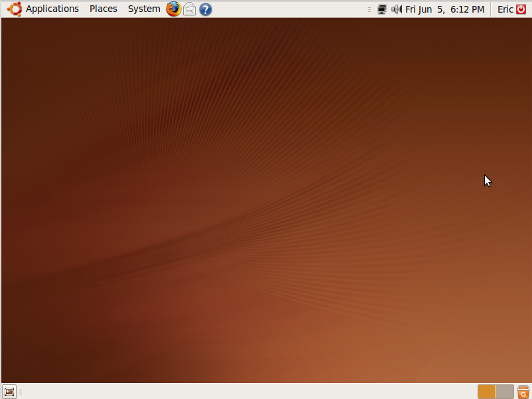Image resolution: width=532 pixels, height=399 pixels.
Task: Launch the Evolution mail launcher icon
Action: click(189, 9)
